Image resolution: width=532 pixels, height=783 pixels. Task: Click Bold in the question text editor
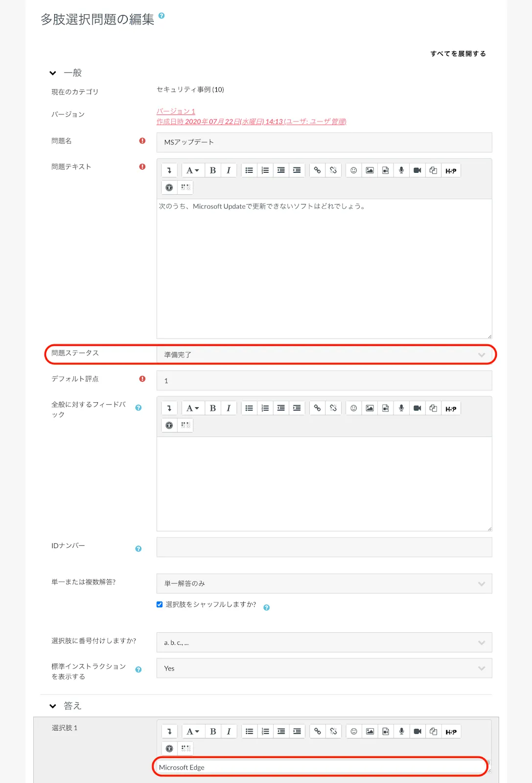[213, 170]
